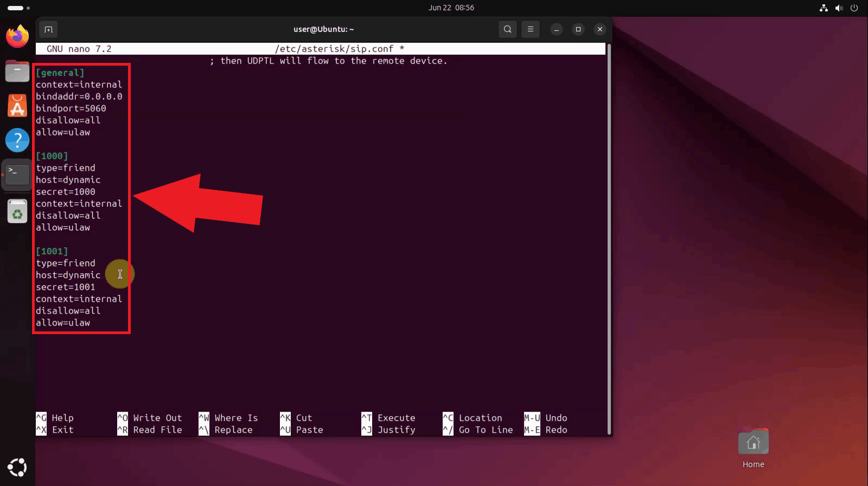The width and height of the screenshot is (868, 486).
Task: Place cursor on bindport=5060 line
Action: (71, 108)
